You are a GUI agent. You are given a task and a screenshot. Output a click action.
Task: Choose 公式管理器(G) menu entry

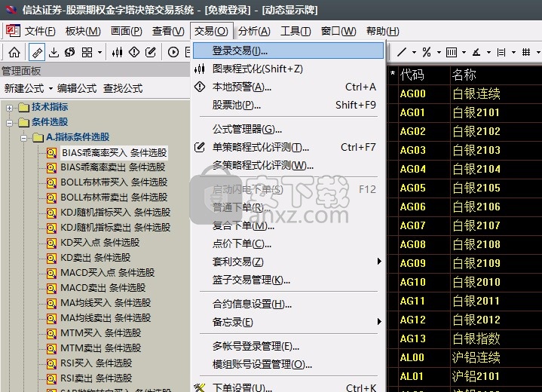288,129
